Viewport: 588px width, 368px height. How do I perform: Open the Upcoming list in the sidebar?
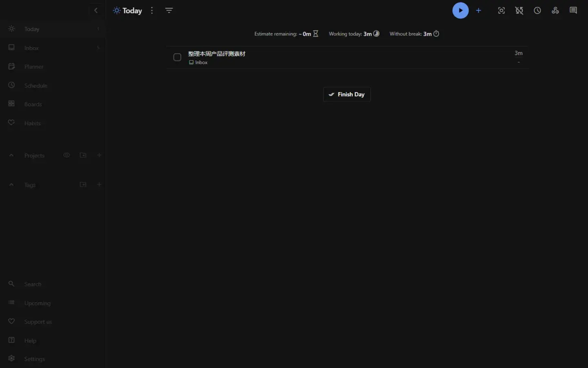click(53, 303)
